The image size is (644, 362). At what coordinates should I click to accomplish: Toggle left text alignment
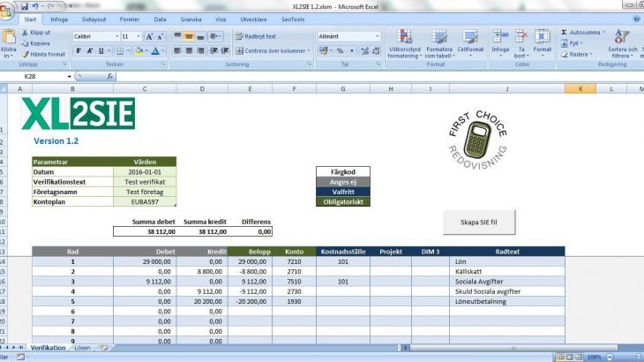177,50
